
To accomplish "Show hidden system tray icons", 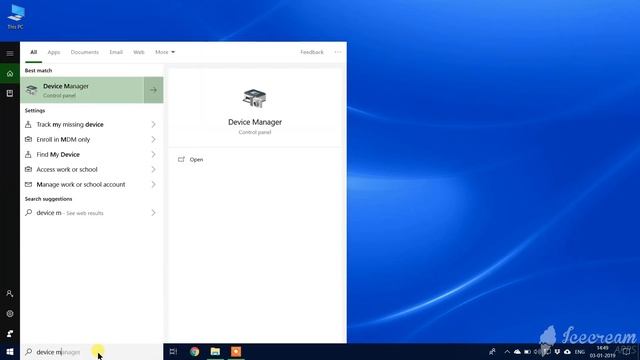I will pos(507,351).
